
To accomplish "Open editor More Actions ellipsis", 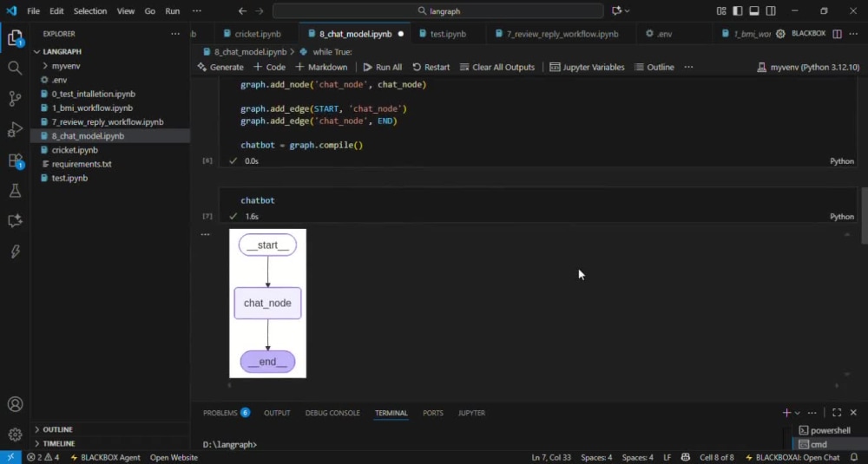I will [x=853, y=34].
